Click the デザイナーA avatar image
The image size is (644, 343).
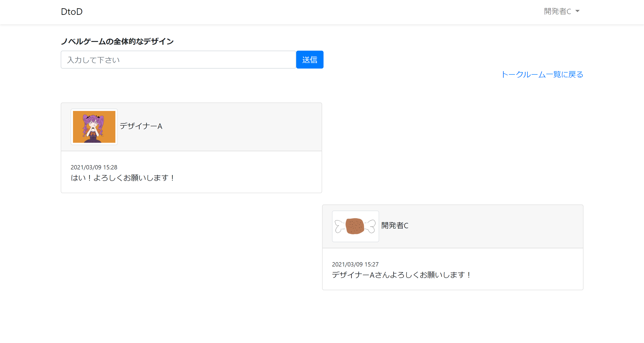coord(94,127)
